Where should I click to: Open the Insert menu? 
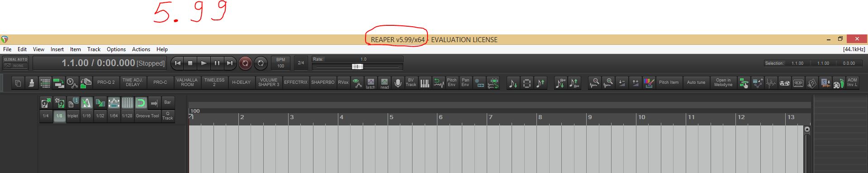coord(57,49)
